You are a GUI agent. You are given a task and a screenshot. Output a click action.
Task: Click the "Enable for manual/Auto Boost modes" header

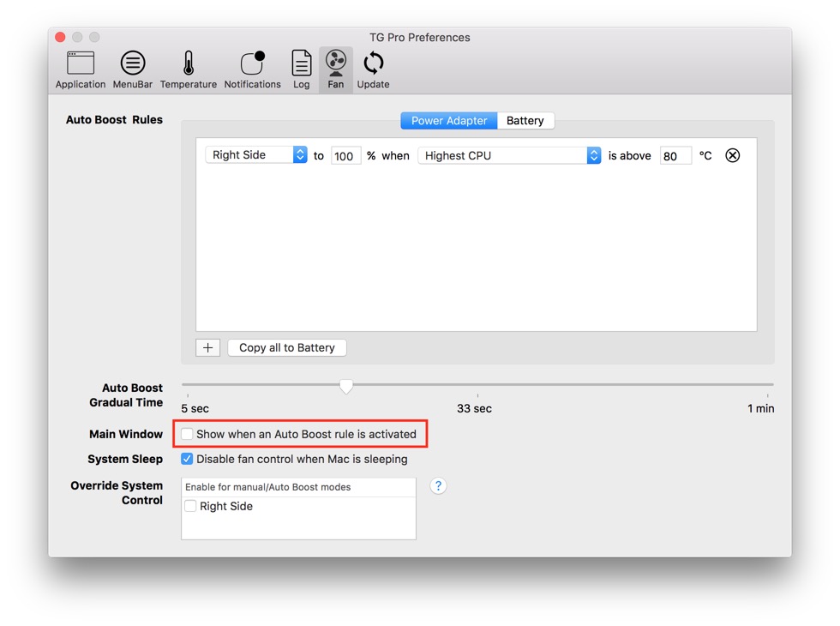click(298, 487)
